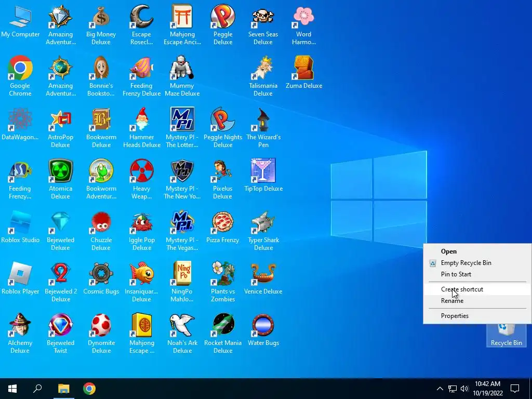Select the Iggle Pop Deluxe shortcut
The height and width of the screenshot is (399, 532).
pyautogui.click(x=141, y=231)
